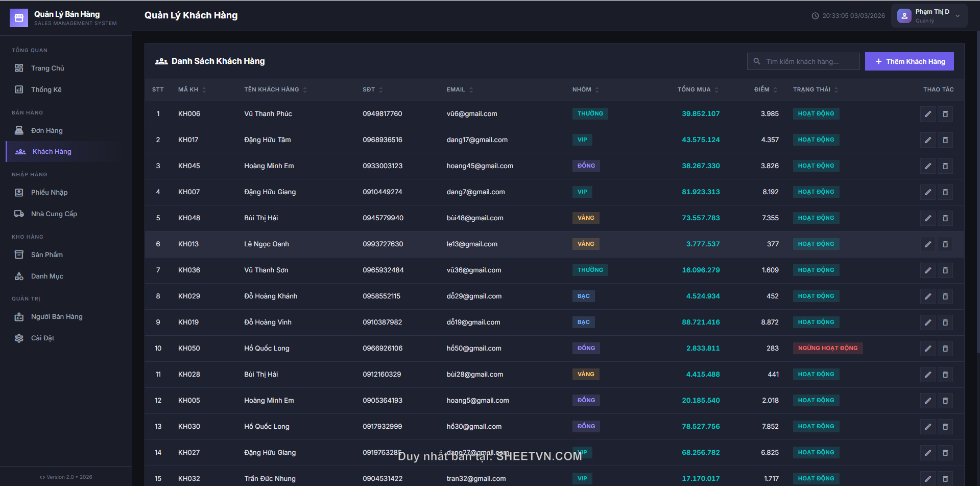Go to Đơn Hàng in sidebar
This screenshot has width=980, height=486.
pos(46,130)
